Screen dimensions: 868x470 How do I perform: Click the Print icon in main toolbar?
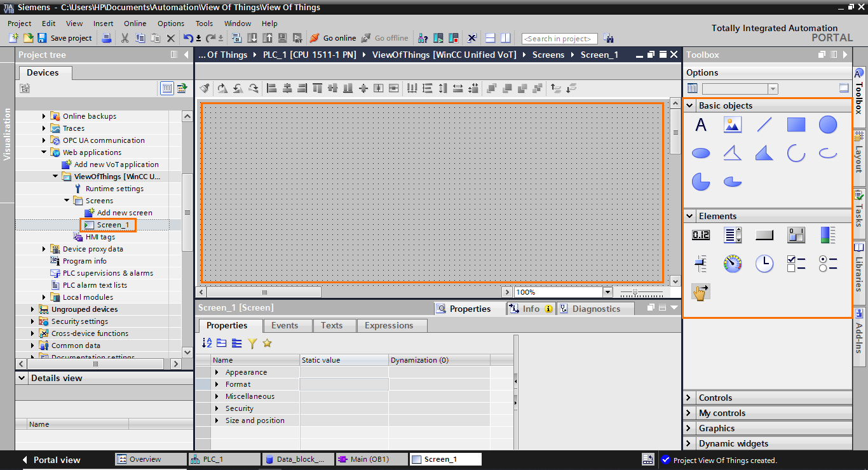[x=107, y=38]
